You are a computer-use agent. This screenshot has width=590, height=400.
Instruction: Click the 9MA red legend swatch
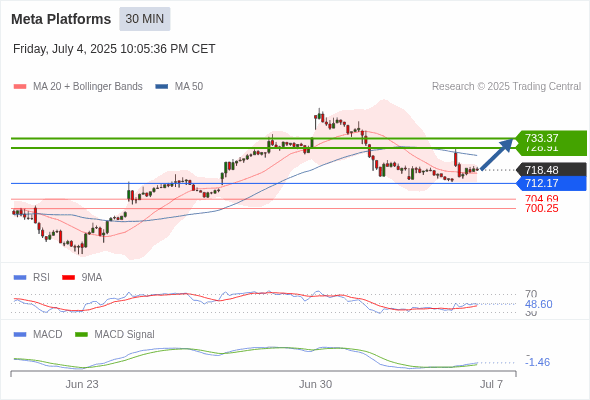click(x=68, y=278)
